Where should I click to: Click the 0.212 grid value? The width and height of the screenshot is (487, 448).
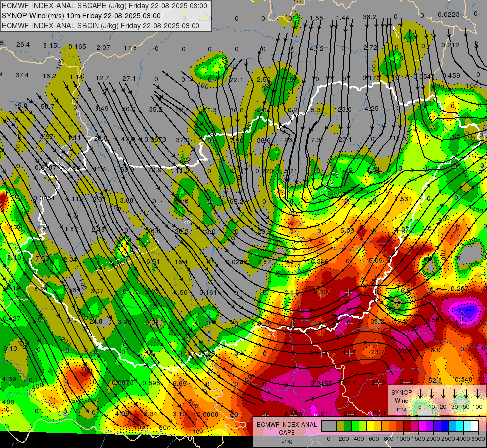450,45
